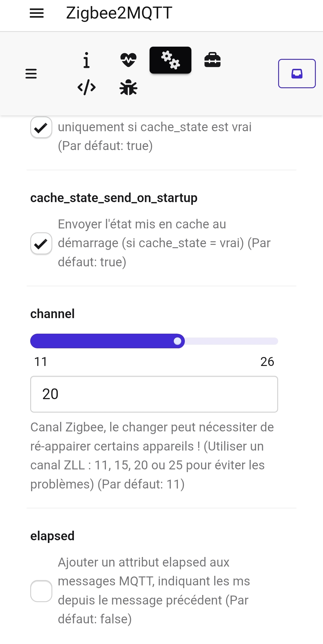The width and height of the screenshot is (323, 644).
Task: Click the Zigbee2MQTT title
Action: tap(119, 13)
